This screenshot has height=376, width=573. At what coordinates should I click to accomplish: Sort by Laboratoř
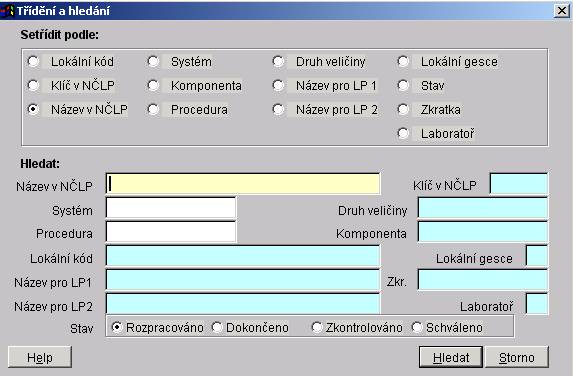403,133
